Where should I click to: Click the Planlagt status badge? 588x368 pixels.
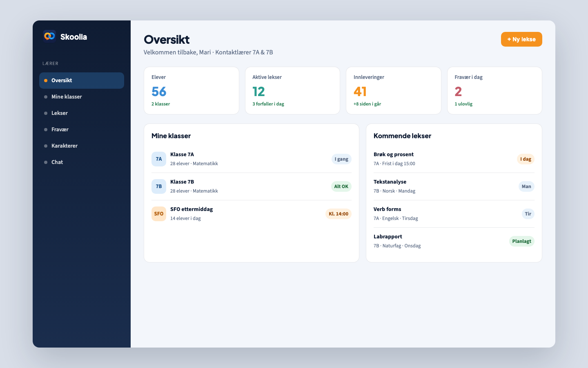pyautogui.click(x=521, y=241)
